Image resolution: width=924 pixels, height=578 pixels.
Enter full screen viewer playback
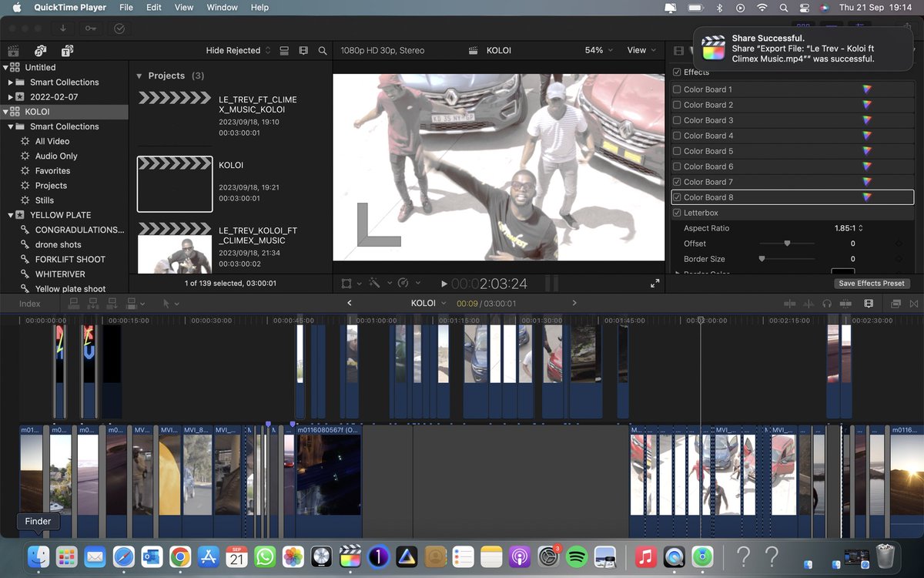pos(655,284)
